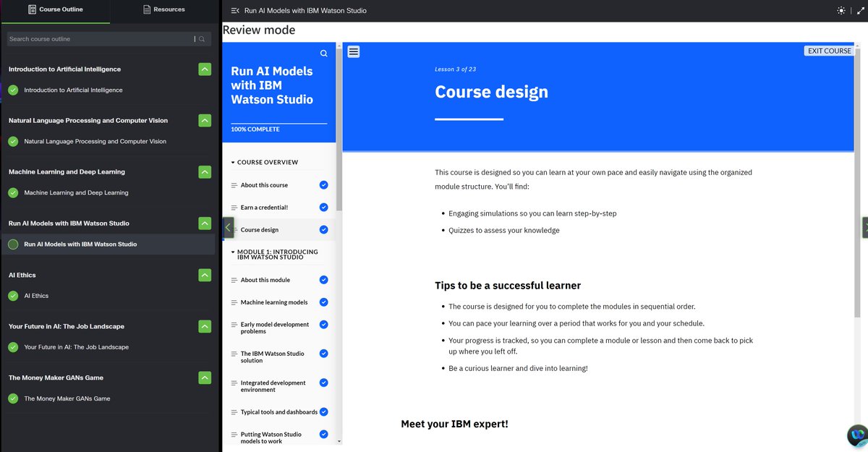The image size is (868, 452).
Task: Click the Tips to be a successful learner heading
Action: pyautogui.click(x=508, y=286)
